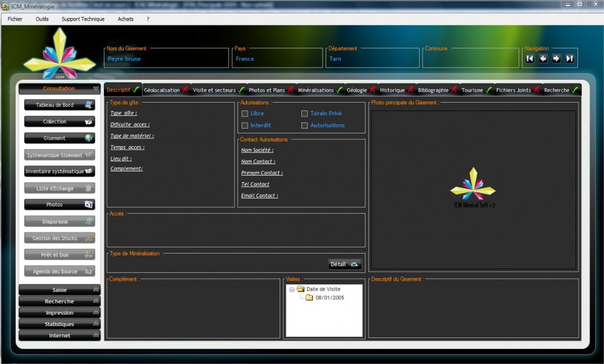Screen dimensions: 604x364
Task: Click the Type de matériel label
Action: [x=132, y=136]
